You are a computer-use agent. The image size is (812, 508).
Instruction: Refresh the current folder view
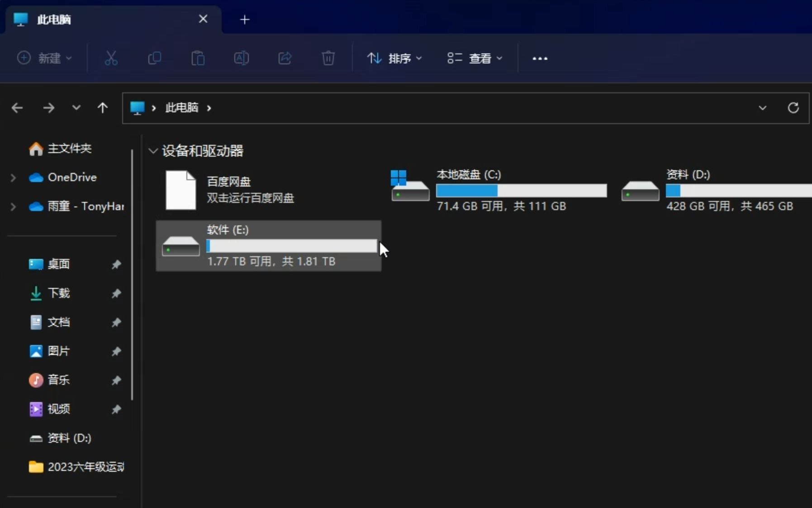tap(793, 108)
